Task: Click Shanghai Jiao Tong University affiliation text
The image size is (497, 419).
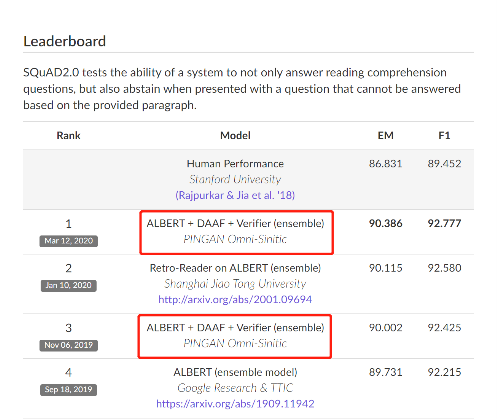Action: tap(235, 284)
